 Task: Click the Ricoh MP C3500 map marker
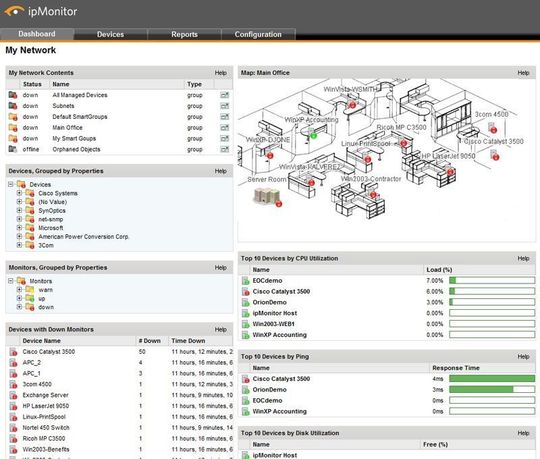(404, 143)
